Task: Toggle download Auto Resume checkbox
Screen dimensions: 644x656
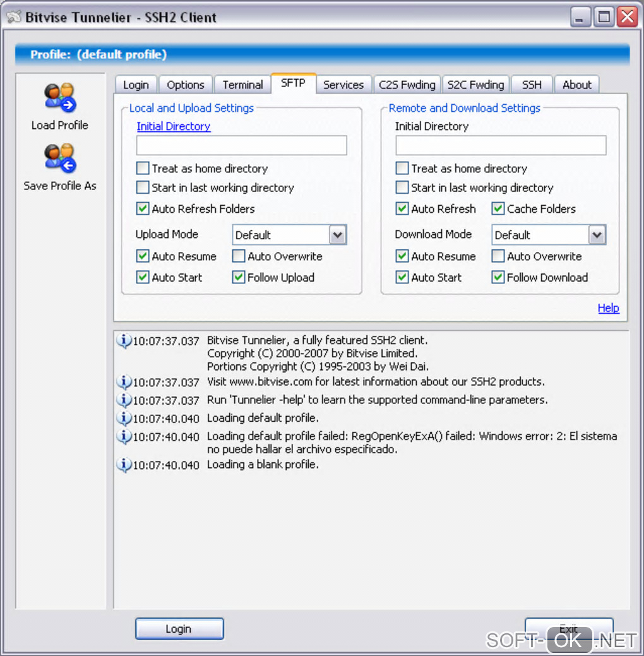Action: [x=402, y=256]
